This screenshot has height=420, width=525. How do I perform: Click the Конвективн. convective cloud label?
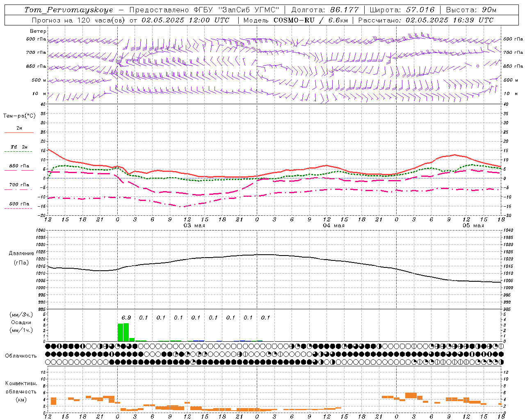coord(21,383)
